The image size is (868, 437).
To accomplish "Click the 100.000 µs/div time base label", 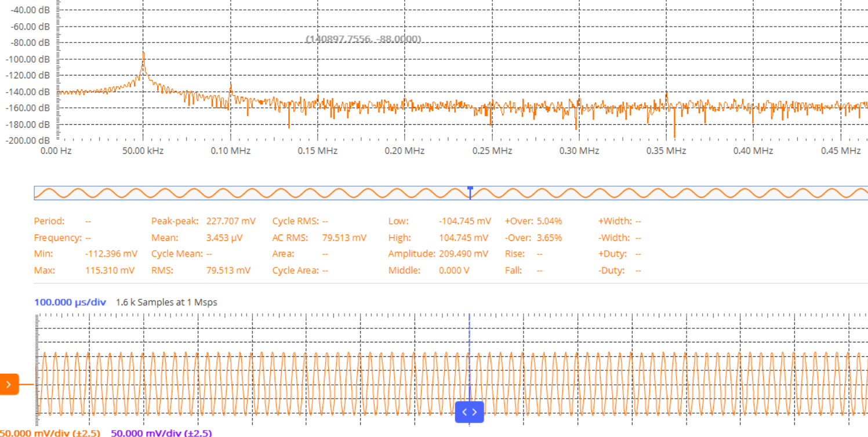I will pos(70,302).
